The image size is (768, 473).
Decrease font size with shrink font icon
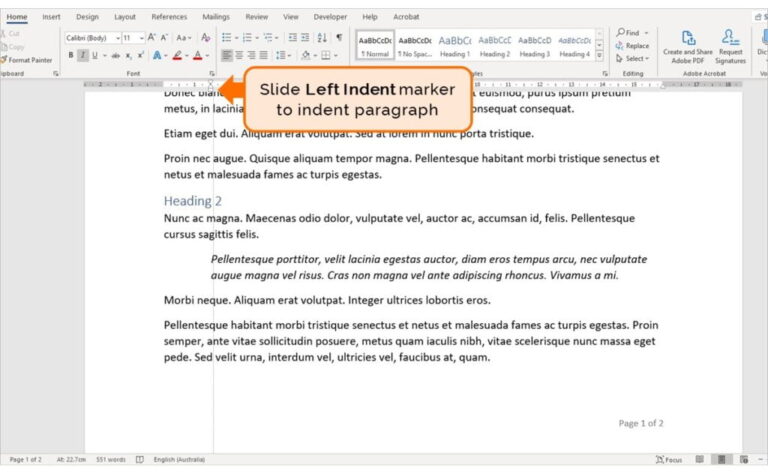click(x=164, y=38)
